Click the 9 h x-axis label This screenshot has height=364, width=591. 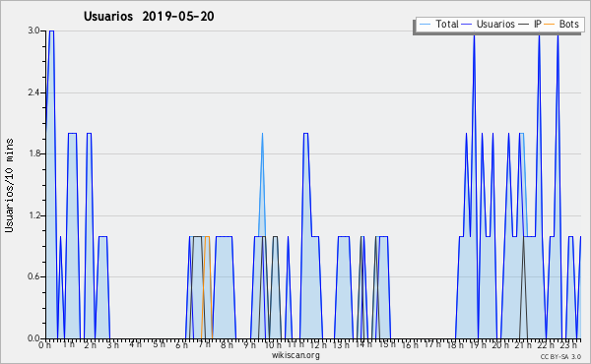pyautogui.click(x=249, y=344)
